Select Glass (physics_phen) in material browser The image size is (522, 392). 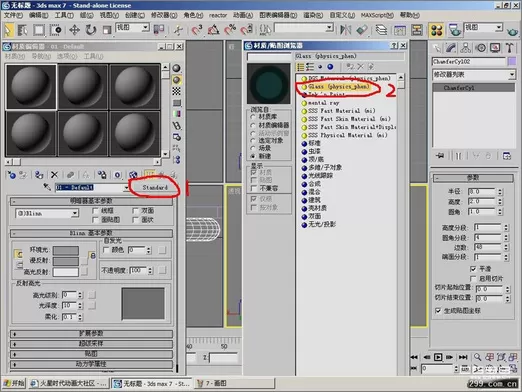(339, 87)
